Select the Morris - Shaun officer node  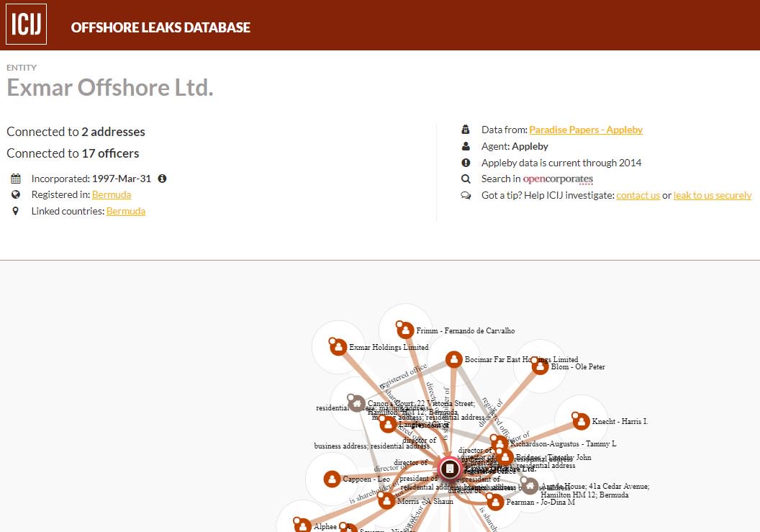click(x=386, y=500)
